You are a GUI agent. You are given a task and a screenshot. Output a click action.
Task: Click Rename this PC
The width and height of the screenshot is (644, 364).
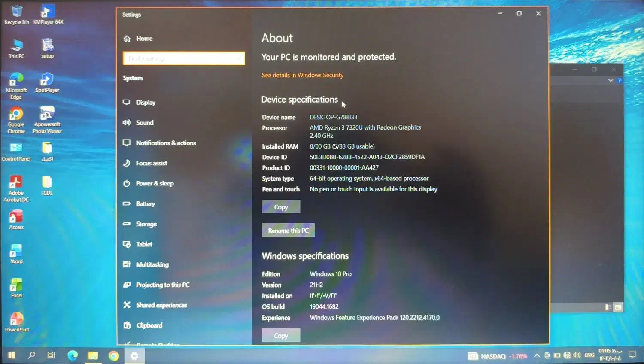pyautogui.click(x=289, y=231)
